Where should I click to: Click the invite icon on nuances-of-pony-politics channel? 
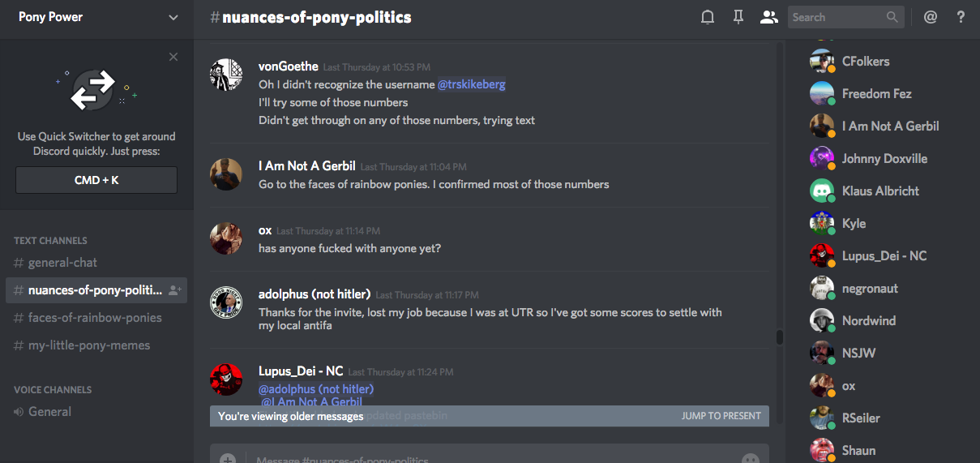[174, 290]
